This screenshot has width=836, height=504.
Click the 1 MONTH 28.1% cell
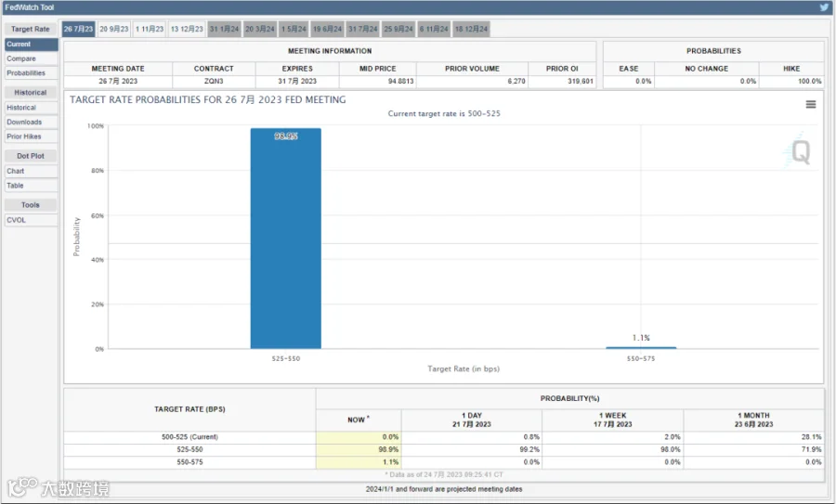click(754, 437)
